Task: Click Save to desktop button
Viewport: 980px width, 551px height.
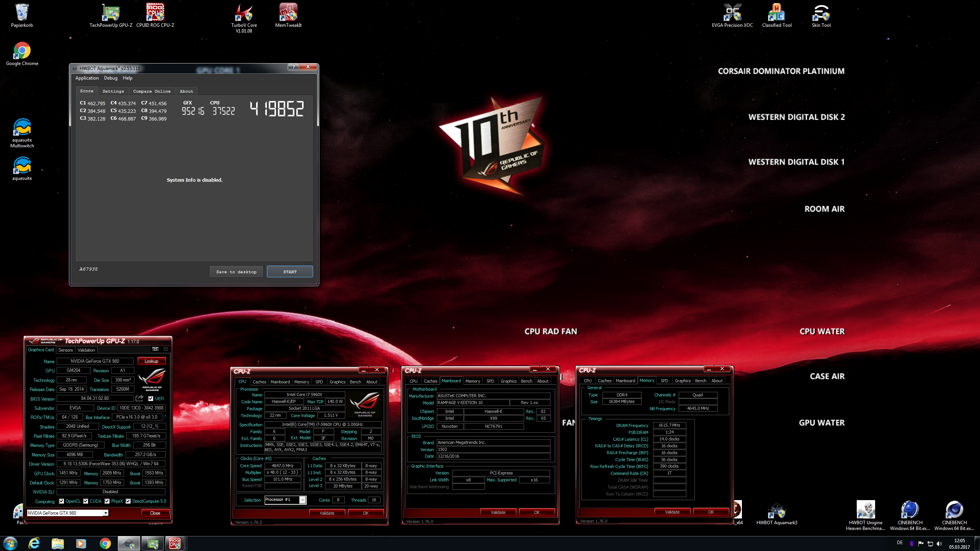Action: (x=236, y=272)
